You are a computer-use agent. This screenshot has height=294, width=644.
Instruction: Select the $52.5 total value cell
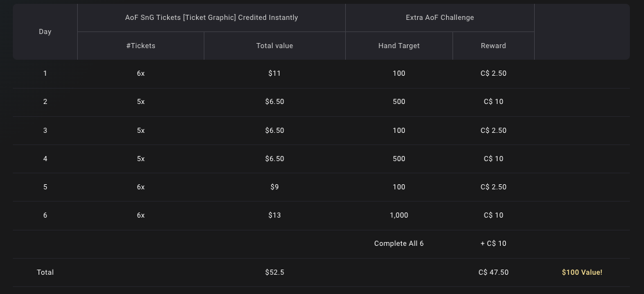coord(274,272)
